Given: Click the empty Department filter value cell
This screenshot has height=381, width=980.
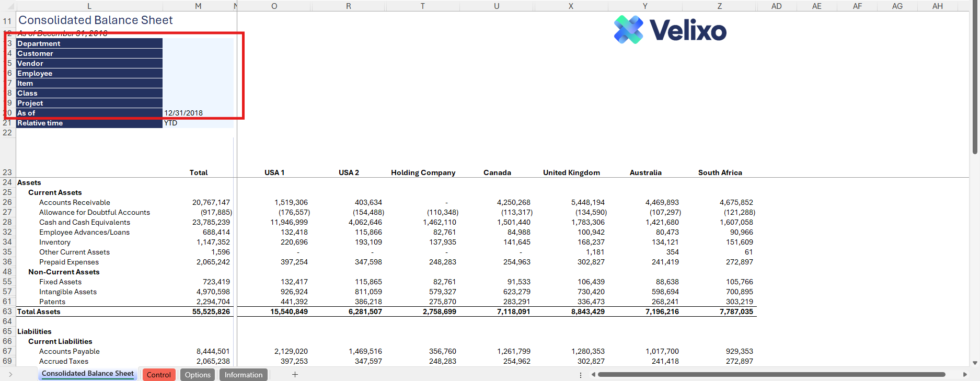Looking at the screenshot, I should (x=198, y=43).
